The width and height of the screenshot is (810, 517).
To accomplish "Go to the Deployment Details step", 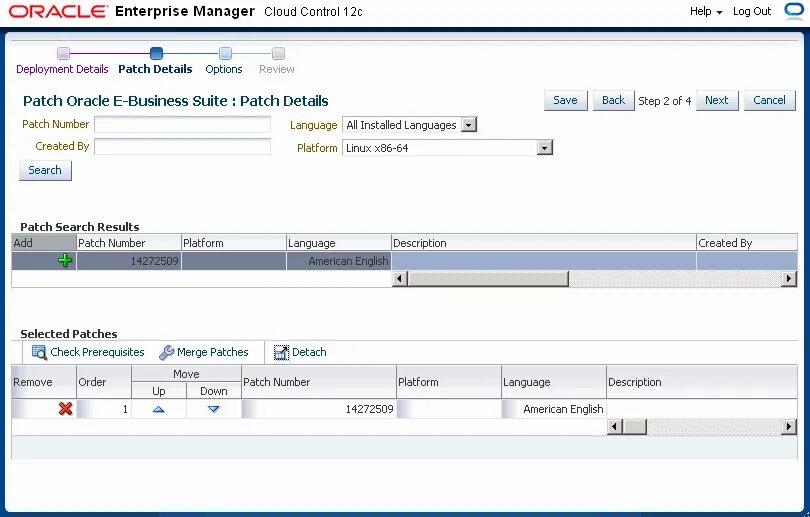I will [62, 69].
